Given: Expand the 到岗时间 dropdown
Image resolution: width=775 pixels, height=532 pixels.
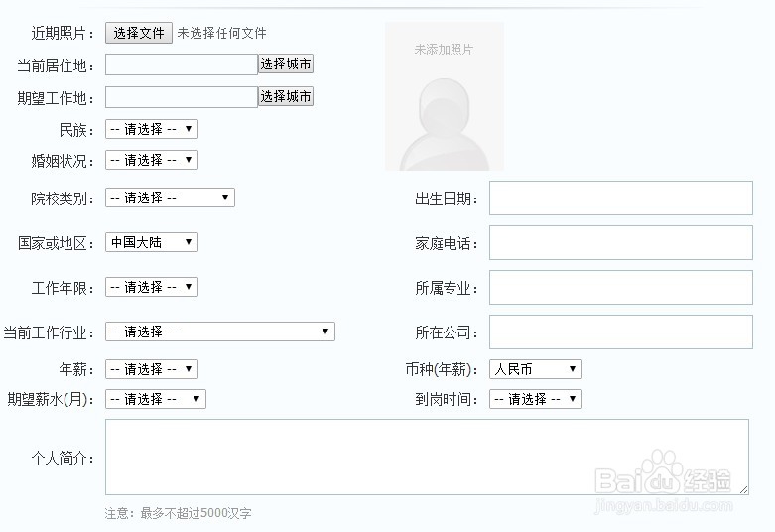Looking at the screenshot, I should pos(535,399).
